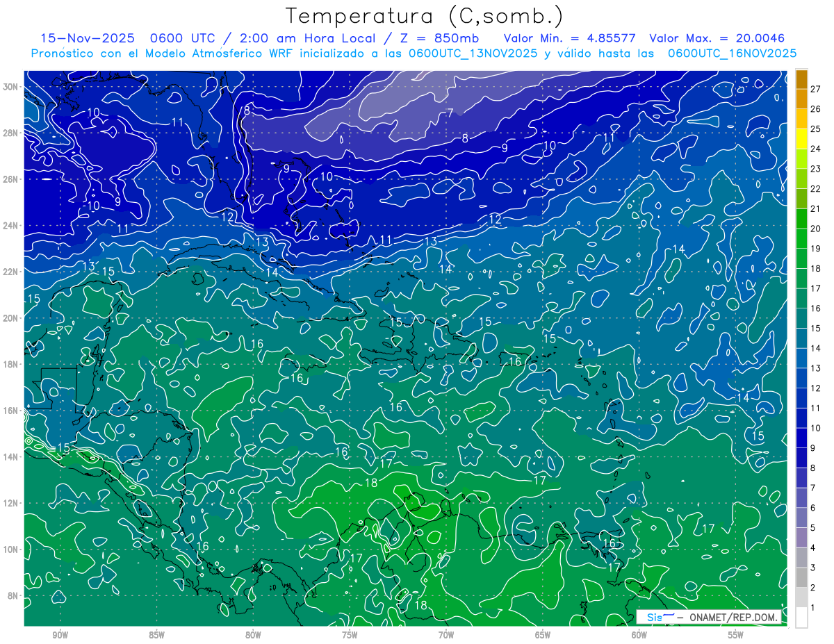
Task: Click the '26N' latitude label
Action: pyautogui.click(x=11, y=179)
